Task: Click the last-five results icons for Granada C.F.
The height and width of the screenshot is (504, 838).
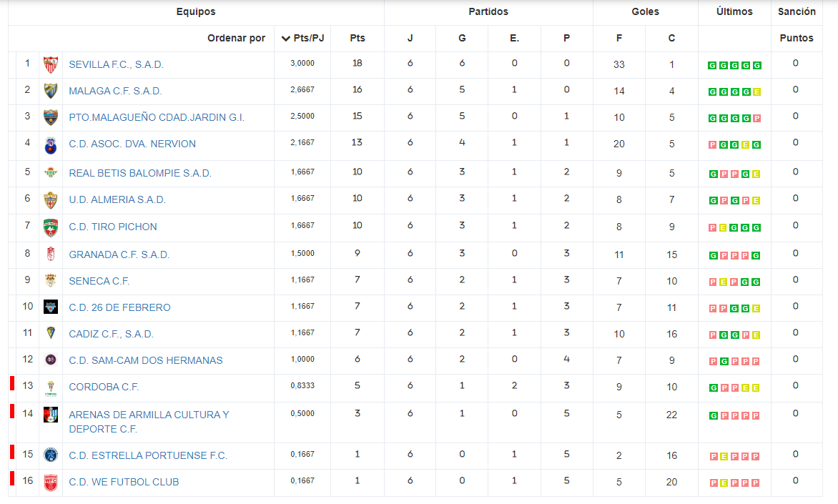Action: point(734,255)
